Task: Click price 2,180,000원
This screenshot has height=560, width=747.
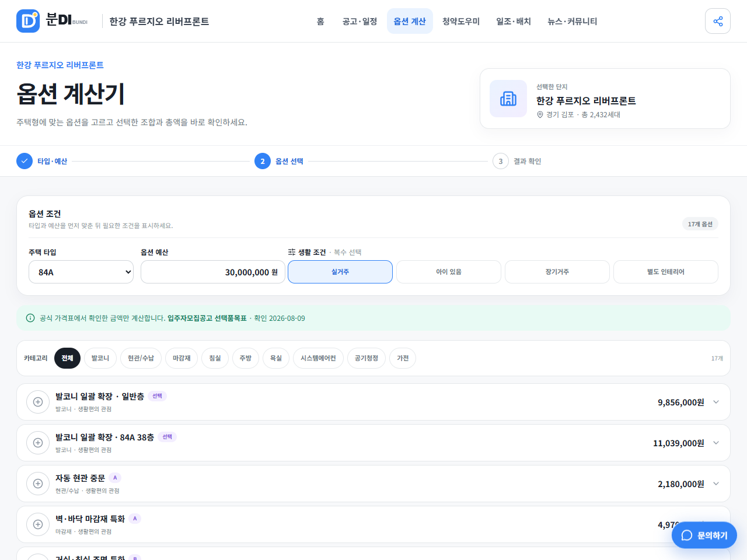Action: tap(681, 484)
